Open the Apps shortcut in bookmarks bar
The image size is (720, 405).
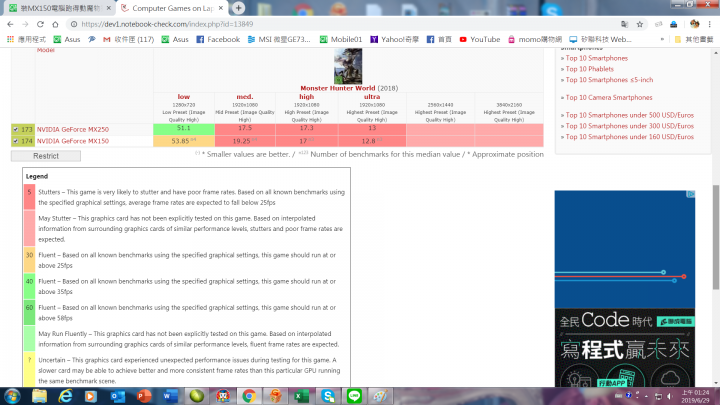tap(26, 39)
